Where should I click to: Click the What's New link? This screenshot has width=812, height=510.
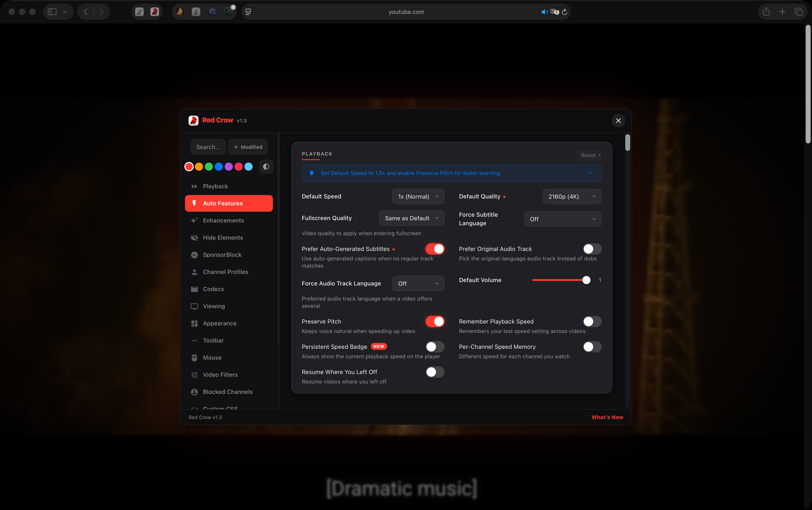pyautogui.click(x=607, y=417)
